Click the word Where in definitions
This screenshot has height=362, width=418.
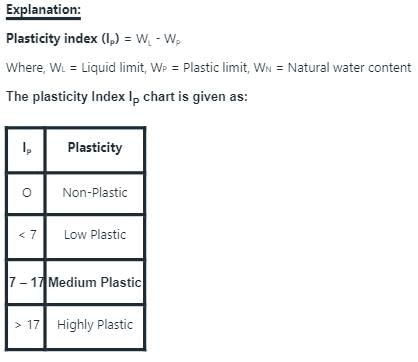point(25,68)
